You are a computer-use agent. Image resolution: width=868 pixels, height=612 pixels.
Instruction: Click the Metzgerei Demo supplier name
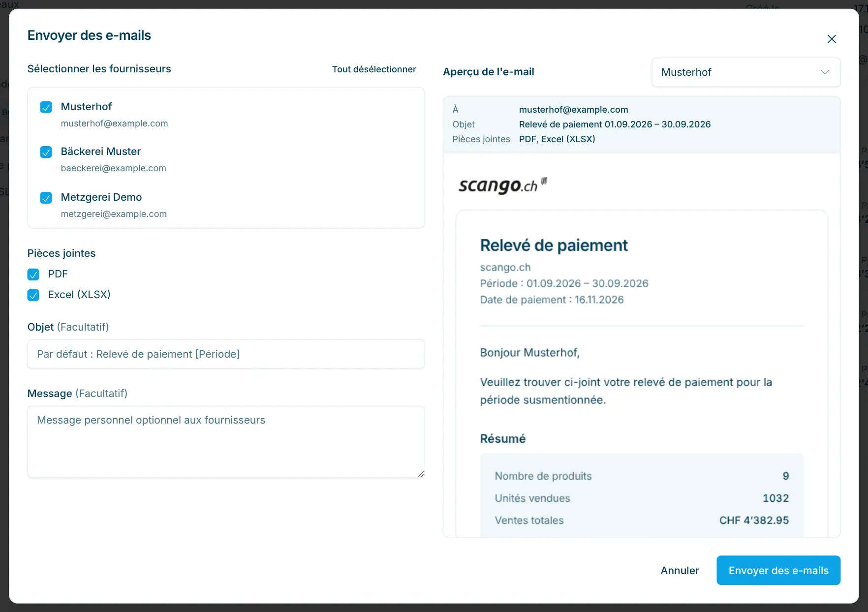101,197
